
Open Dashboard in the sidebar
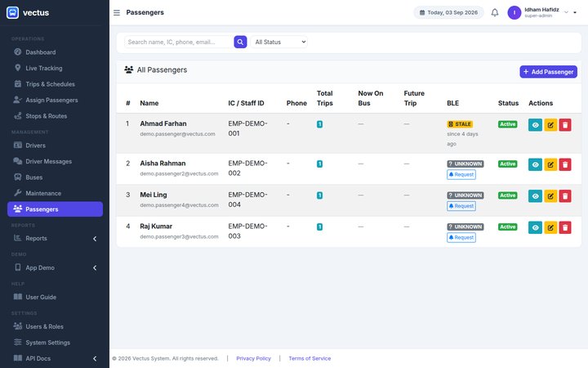56,52
